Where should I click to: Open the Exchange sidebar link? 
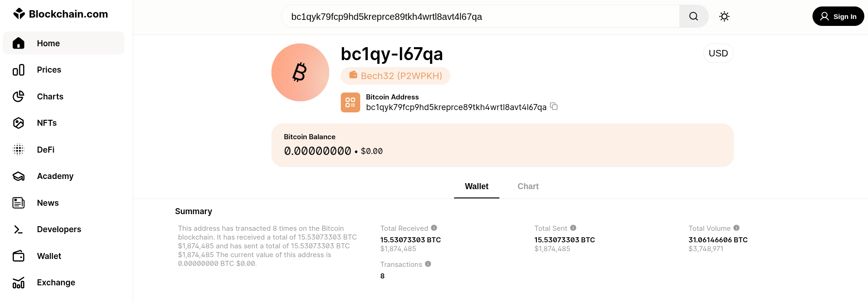[x=56, y=283]
